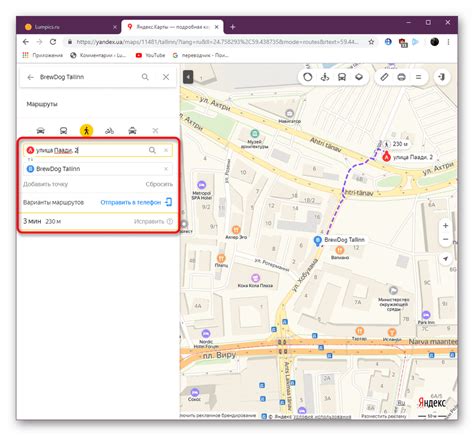Select the ruler measurement tool
The width and height of the screenshot is (474, 436).
(x=384, y=77)
